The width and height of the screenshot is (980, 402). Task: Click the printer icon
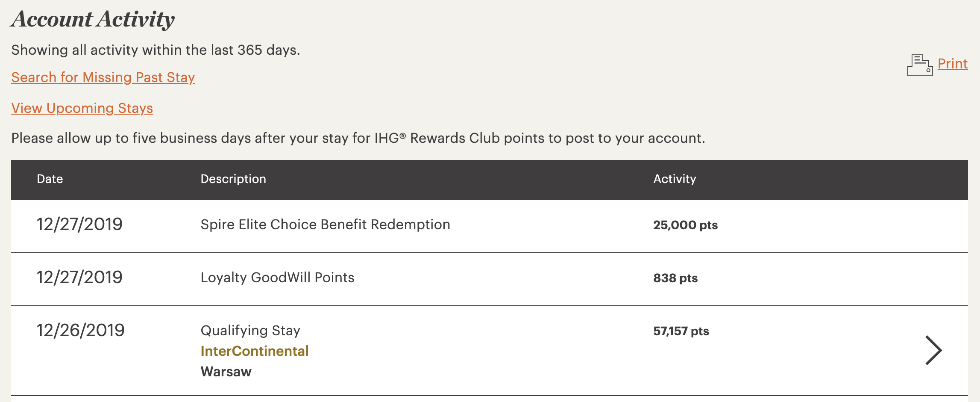pos(920,65)
